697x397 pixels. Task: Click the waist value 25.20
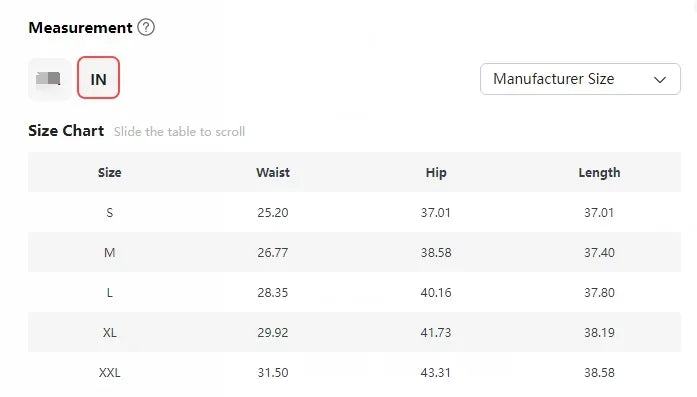(x=272, y=213)
